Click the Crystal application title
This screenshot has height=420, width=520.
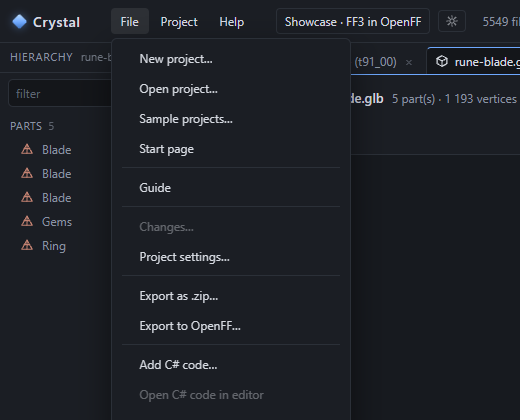tap(56, 22)
